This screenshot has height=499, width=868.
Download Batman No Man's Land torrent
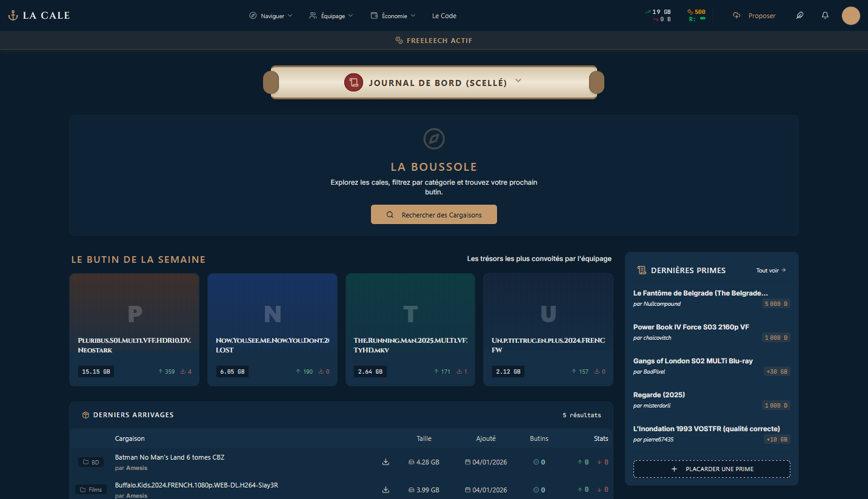386,462
